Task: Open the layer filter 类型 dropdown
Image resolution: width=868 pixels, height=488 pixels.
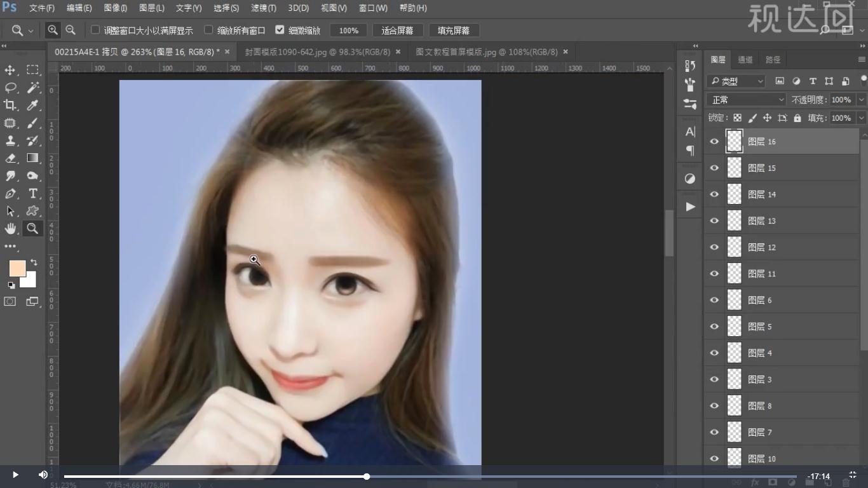Action: [x=736, y=81]
